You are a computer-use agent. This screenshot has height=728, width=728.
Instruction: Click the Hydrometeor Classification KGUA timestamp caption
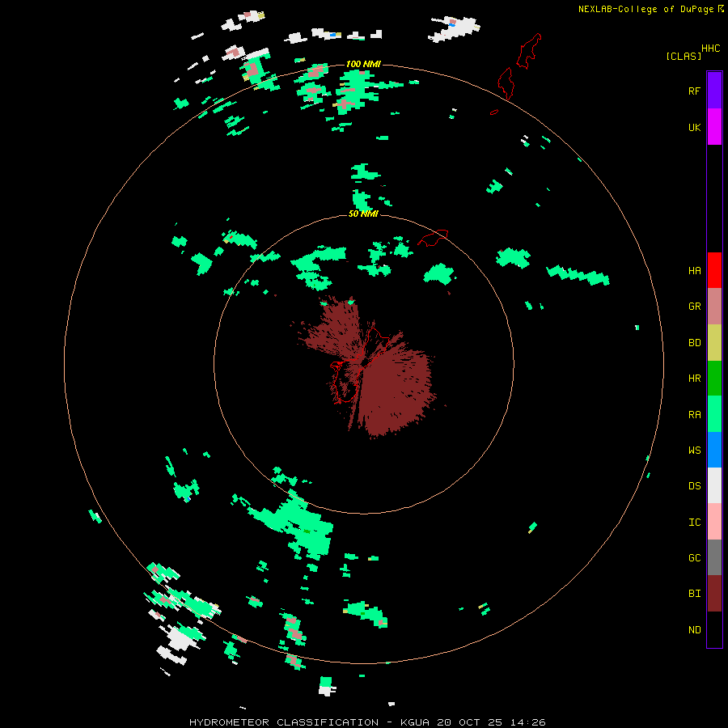click(367, 722)
